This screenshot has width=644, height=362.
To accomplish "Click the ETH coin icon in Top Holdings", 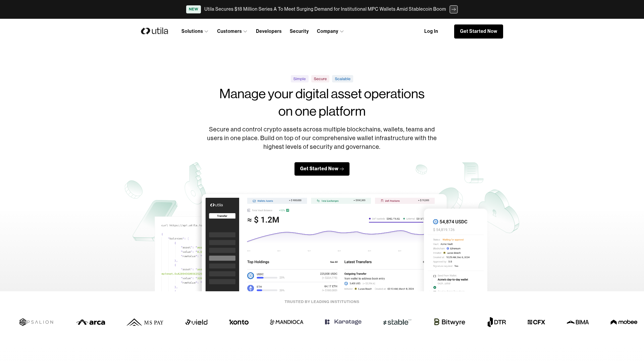I will point(251,288).
